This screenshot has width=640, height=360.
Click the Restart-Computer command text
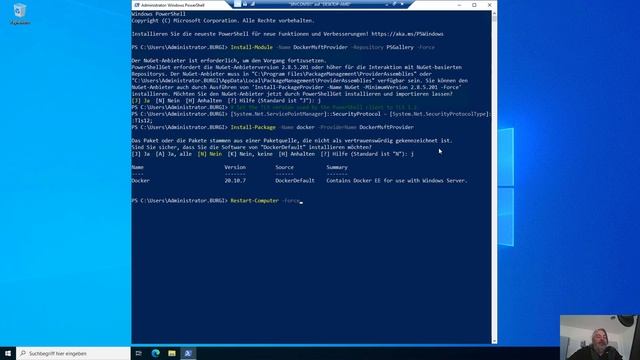255,201
